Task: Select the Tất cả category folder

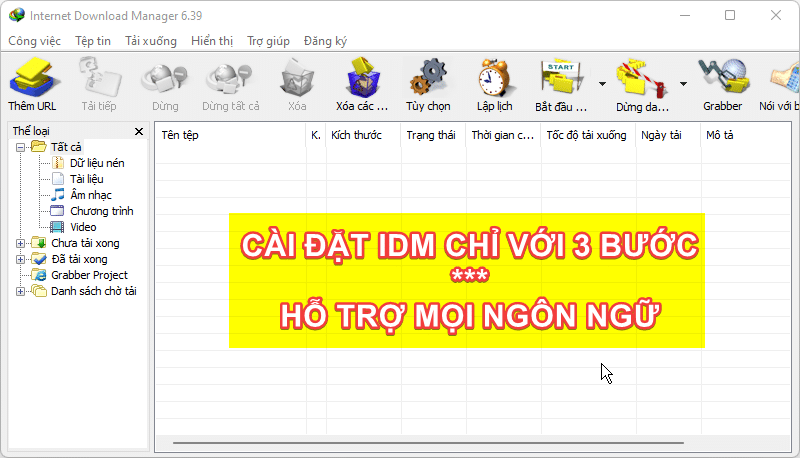Action: pyautogui.click(x=66, y=147)
